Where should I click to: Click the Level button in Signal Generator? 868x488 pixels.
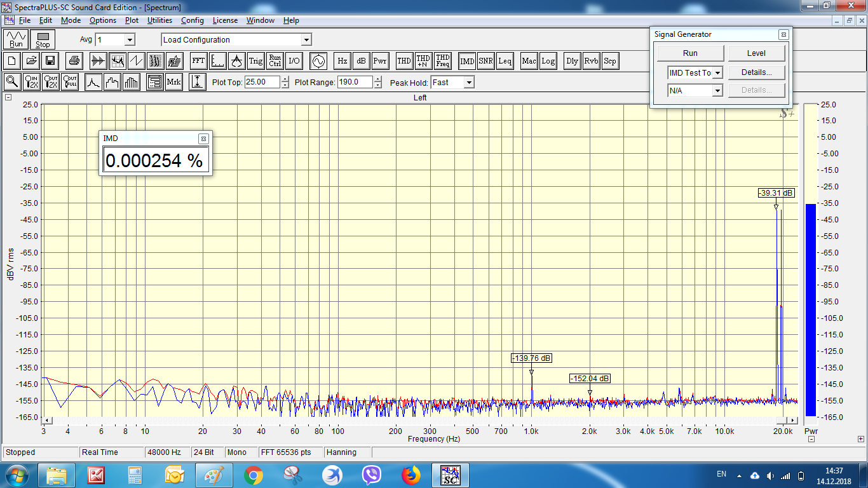pos(756,53)
